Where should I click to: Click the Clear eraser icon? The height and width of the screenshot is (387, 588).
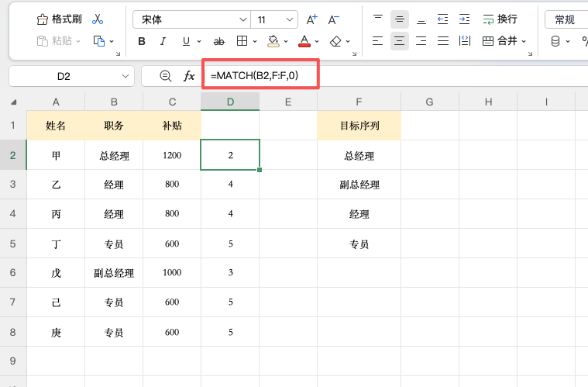(x=335, y=41)
